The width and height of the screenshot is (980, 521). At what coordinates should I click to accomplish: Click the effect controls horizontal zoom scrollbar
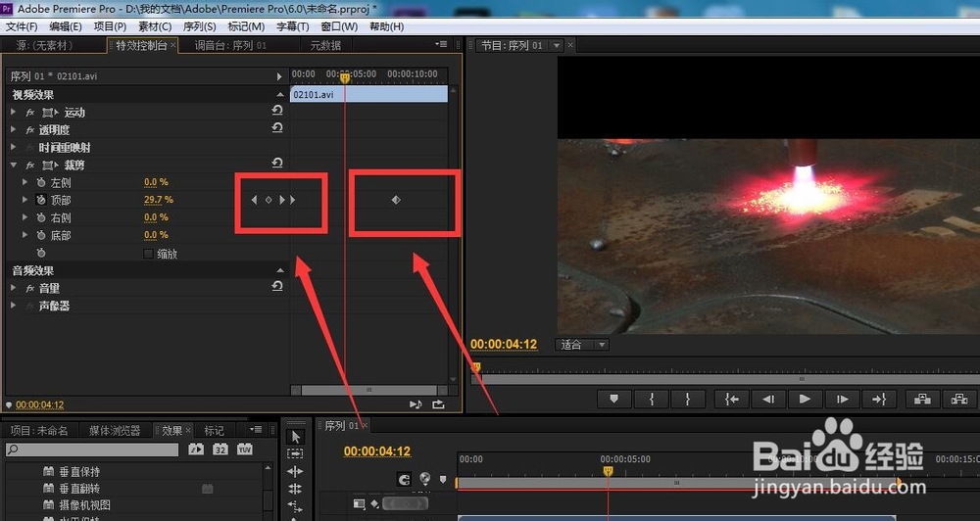tap(368, 390)
